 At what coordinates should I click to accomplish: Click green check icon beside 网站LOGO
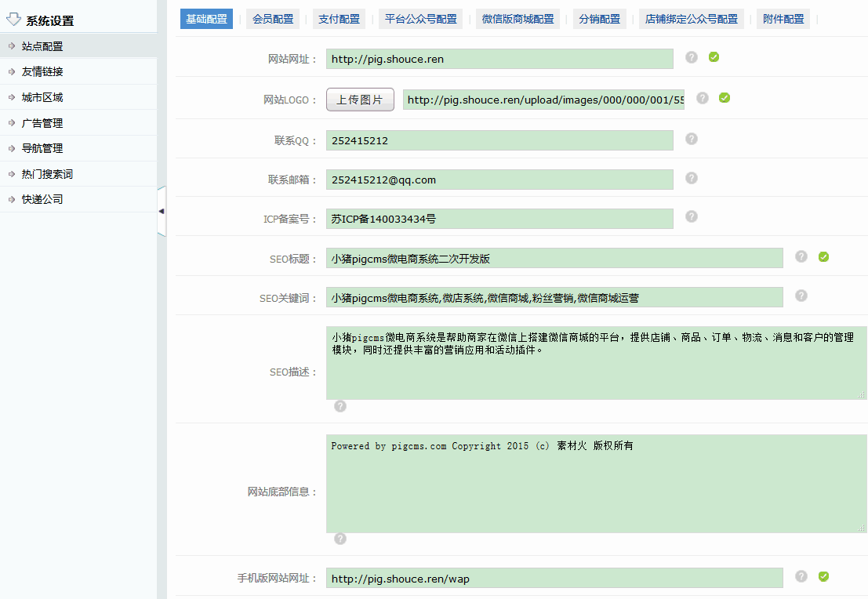[724, 98]
